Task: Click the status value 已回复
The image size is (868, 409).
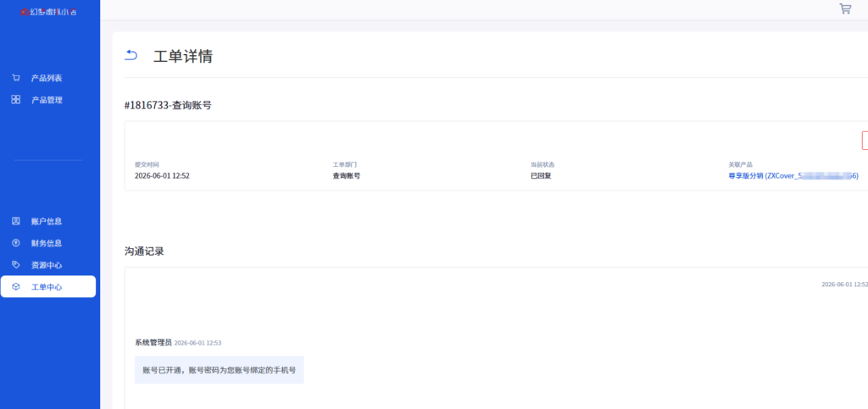Action: coord(541,176)
